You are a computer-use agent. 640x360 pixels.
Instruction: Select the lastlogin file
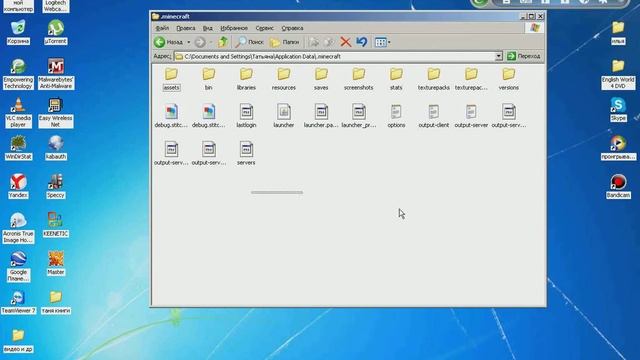246,116
